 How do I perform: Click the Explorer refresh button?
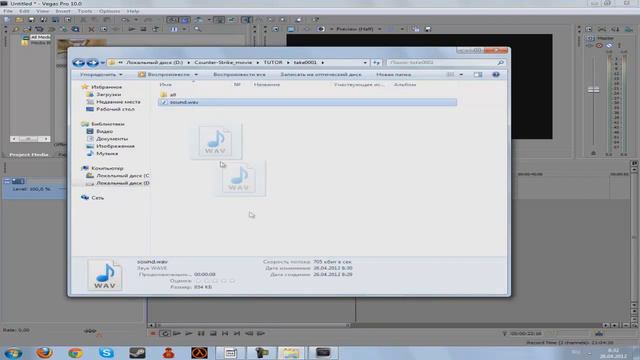click(x=376, y=63)
